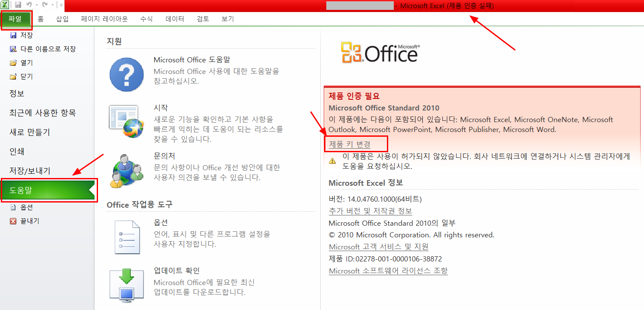Open the Undo history dropdown arrow
Screen dimensions: 644x310
(37, 5)
